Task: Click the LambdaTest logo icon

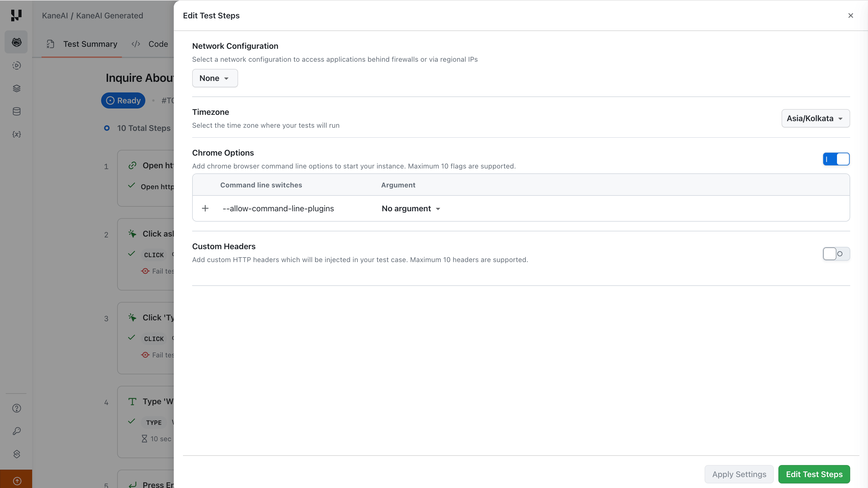Action: coord(16,15)
